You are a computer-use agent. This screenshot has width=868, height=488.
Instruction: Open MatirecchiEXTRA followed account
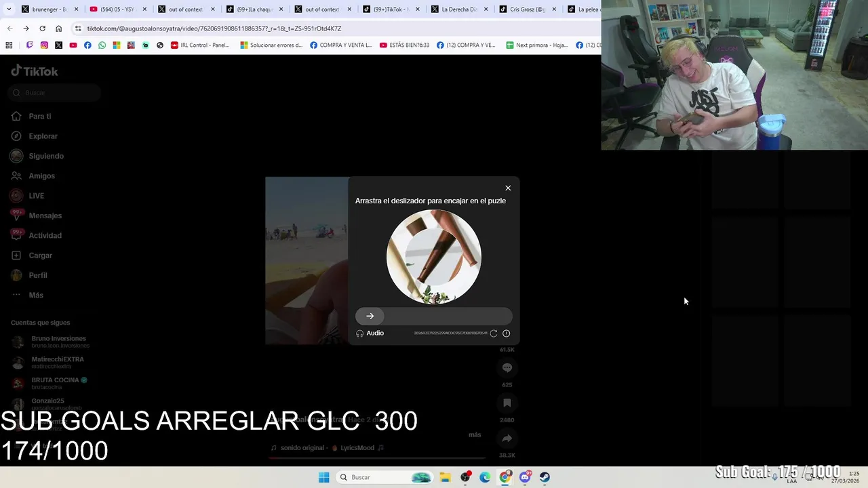pos(48,363)
